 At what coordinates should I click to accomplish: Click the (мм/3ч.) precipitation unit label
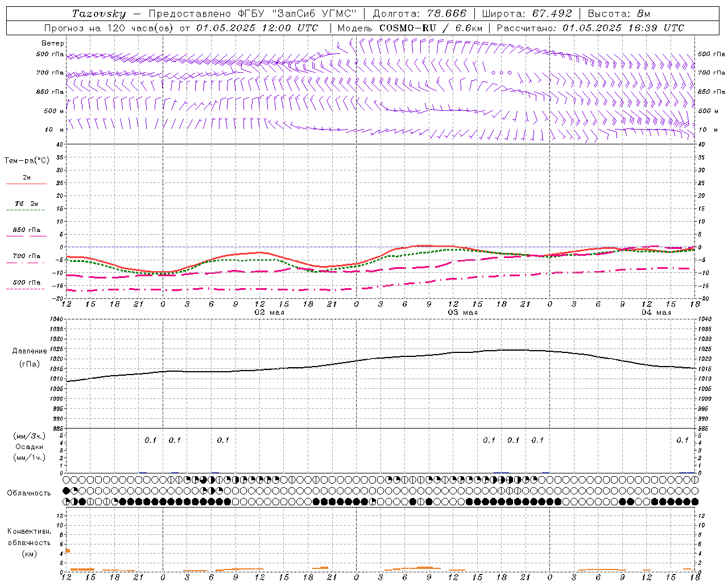pos(30,436)
